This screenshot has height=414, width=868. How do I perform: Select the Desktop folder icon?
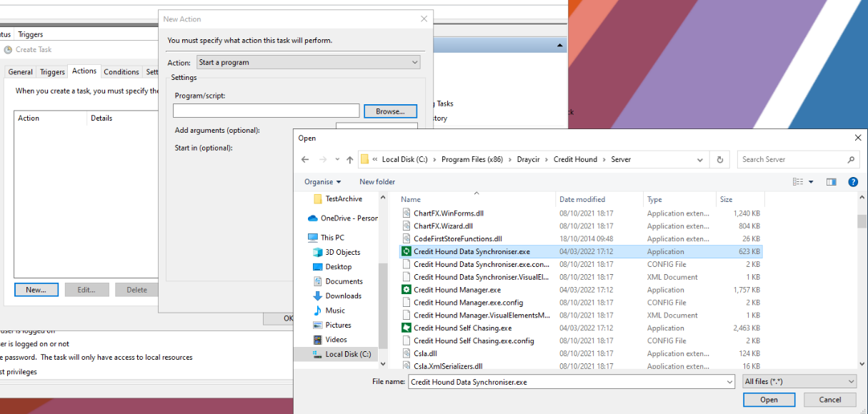click(318, 267)
